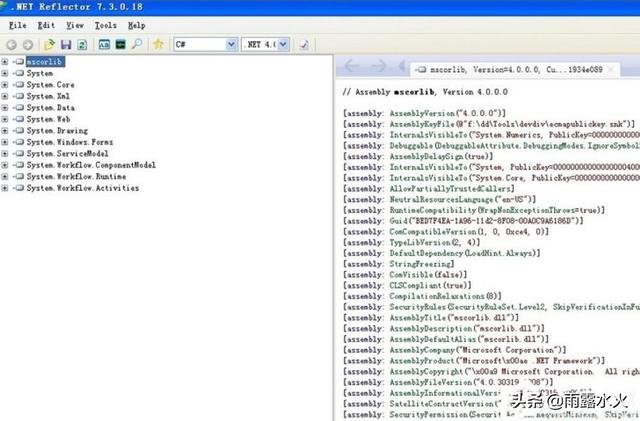Open the File menu
This screenshot has height=421, width=640.
point(18,25)
